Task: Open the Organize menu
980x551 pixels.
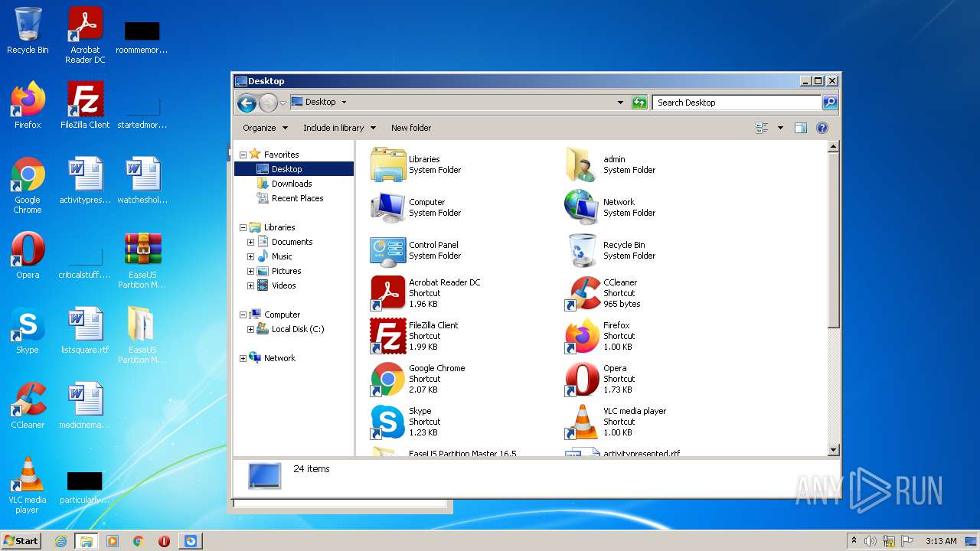Action: coord(265,128)
